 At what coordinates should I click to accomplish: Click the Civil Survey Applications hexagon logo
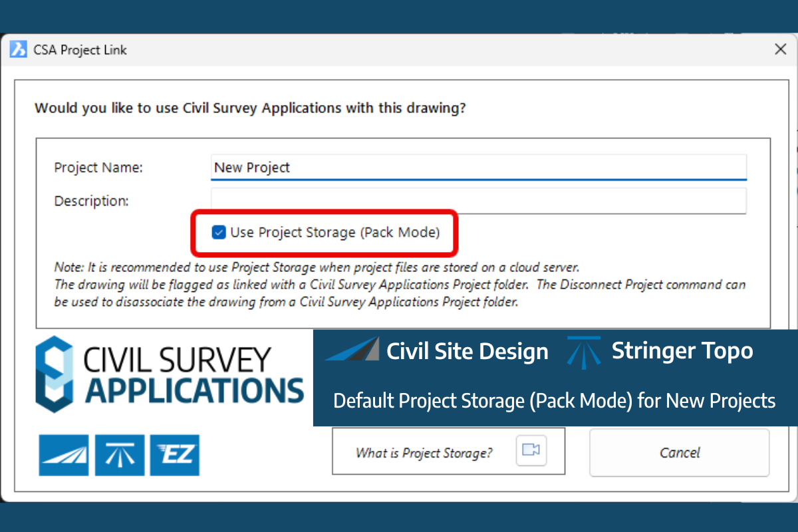(x=54, y=374)
